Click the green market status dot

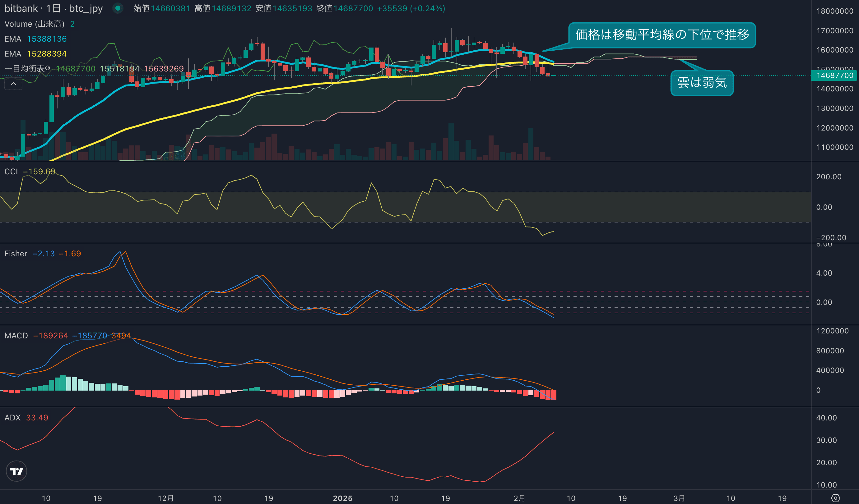(118, 8)
